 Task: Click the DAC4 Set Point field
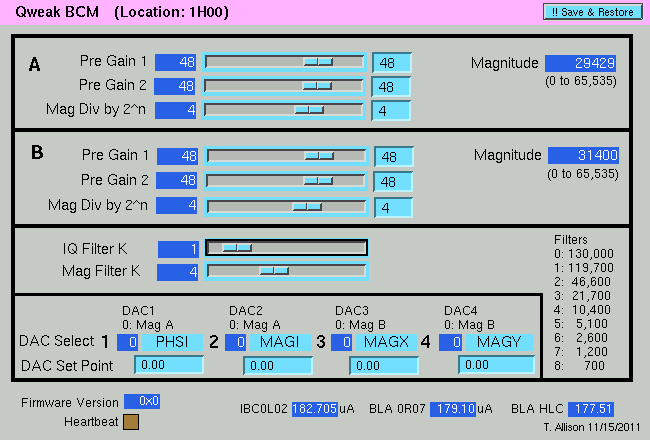[496, 365]
